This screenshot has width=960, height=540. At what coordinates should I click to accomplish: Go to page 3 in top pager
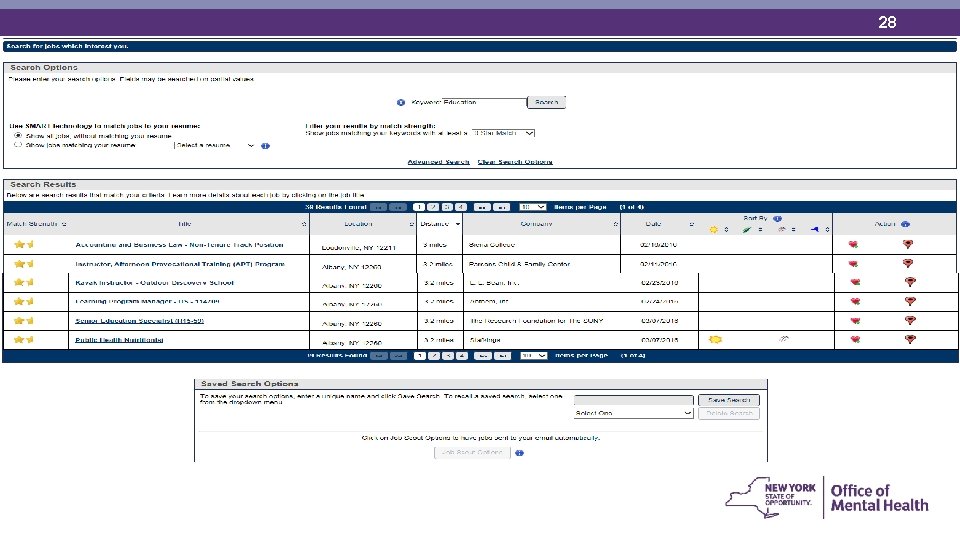447,208
